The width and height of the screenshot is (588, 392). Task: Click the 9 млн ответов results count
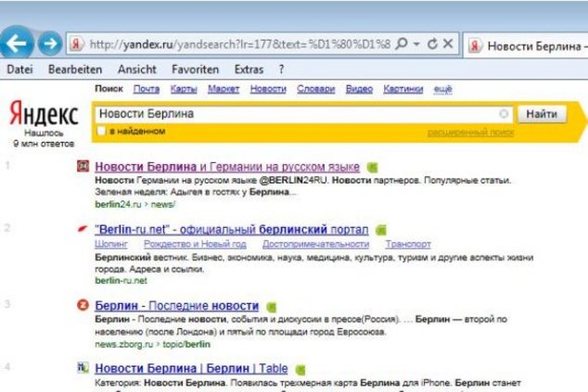[x=44, y=144]
